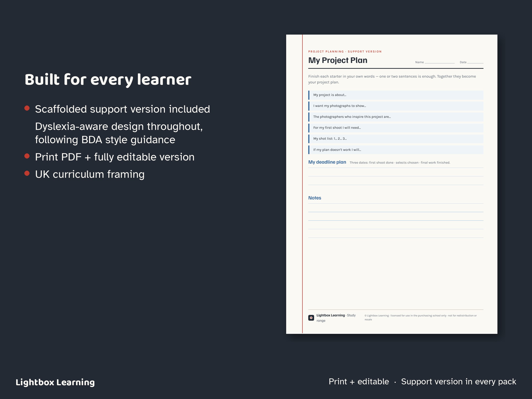Click the 'My Project Plan' worksheet title
This screenshot has height=399, width=532.
point(338,60)
